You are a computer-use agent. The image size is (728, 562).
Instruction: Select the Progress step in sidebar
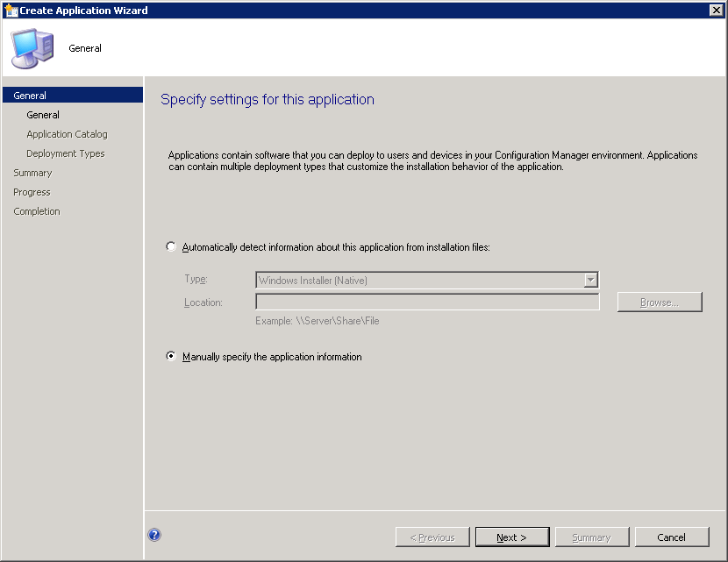click(x=32, y=192)
